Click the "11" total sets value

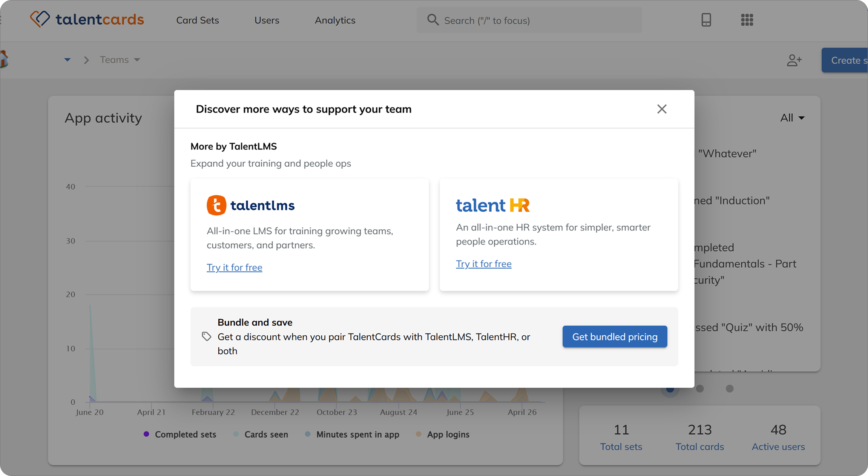621,430
